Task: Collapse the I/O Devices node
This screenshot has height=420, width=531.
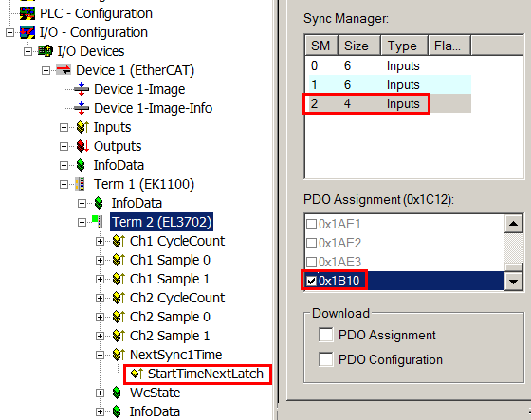Action: (27, 51)
